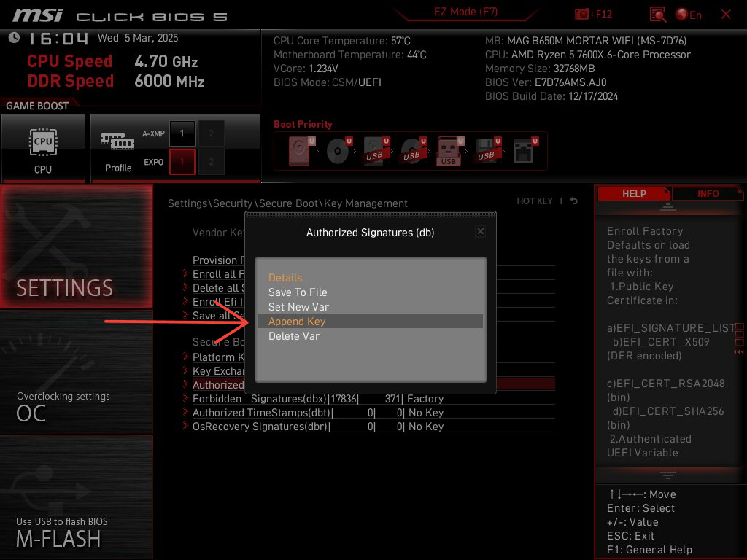Toggle EXPO profile 1

(x=182, y=162)
